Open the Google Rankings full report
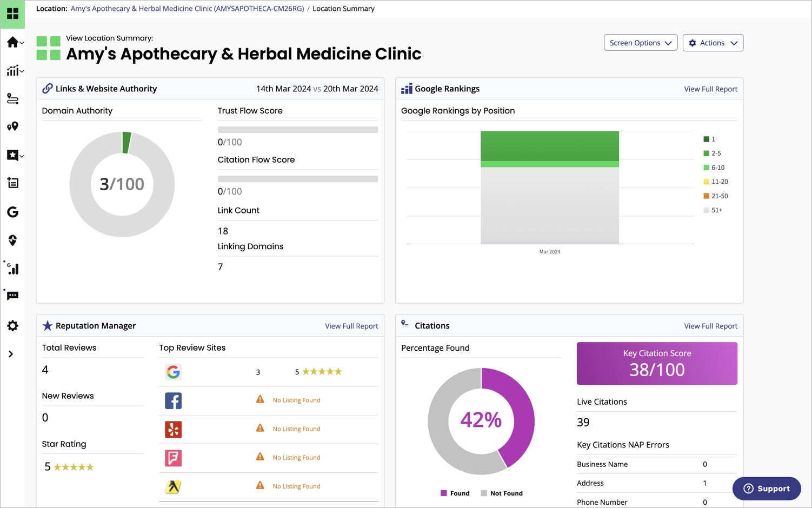The height and width of the screenshot is (508, 812). point(710,89)
